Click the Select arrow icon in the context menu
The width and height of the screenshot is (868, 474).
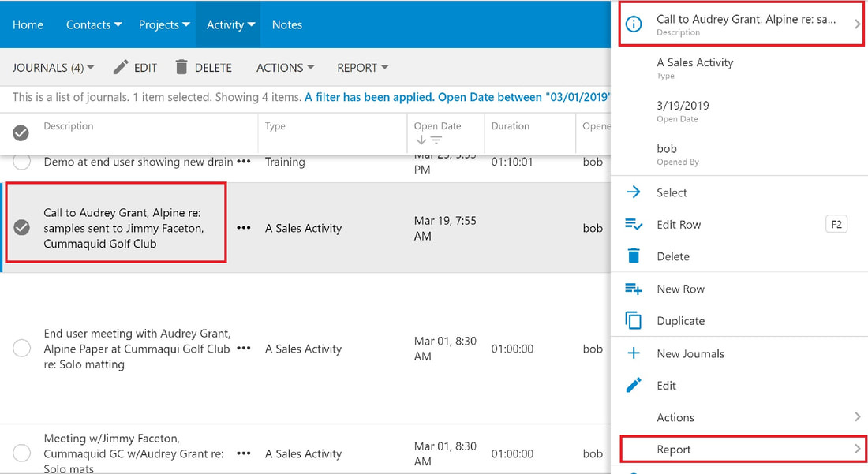click(634, 192)
